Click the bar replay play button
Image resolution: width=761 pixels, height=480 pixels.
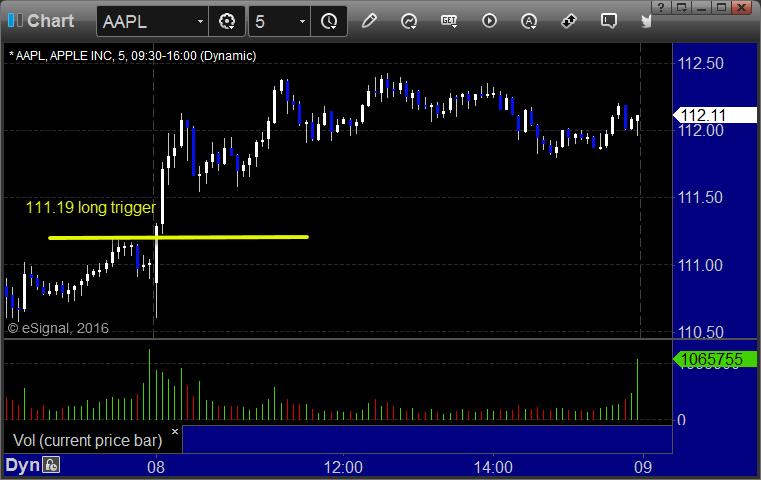point(489,21)
